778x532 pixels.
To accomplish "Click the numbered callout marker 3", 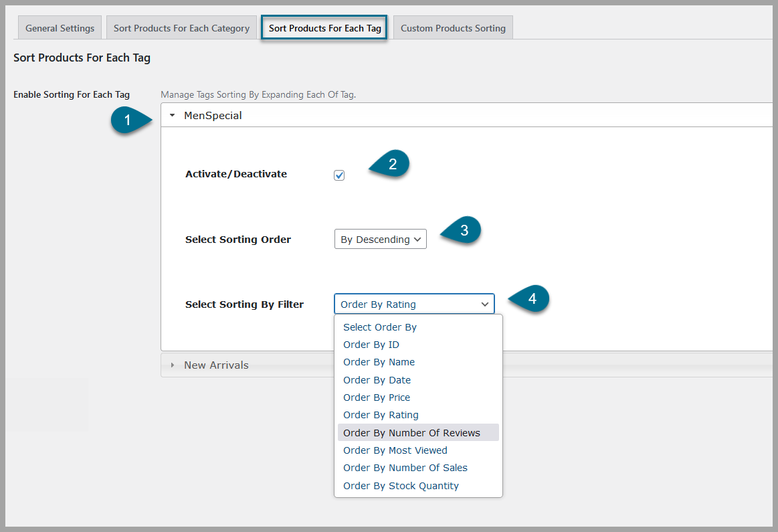I will coord(464,231).
